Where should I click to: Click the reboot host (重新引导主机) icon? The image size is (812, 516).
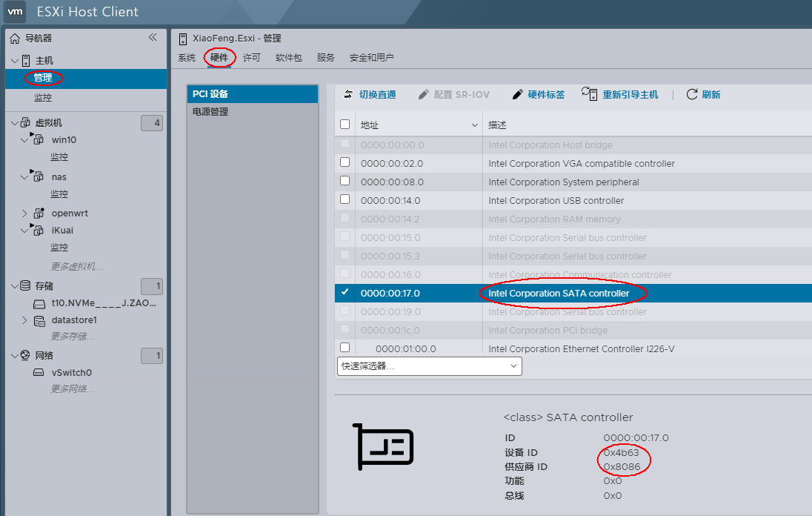(589, 93)
